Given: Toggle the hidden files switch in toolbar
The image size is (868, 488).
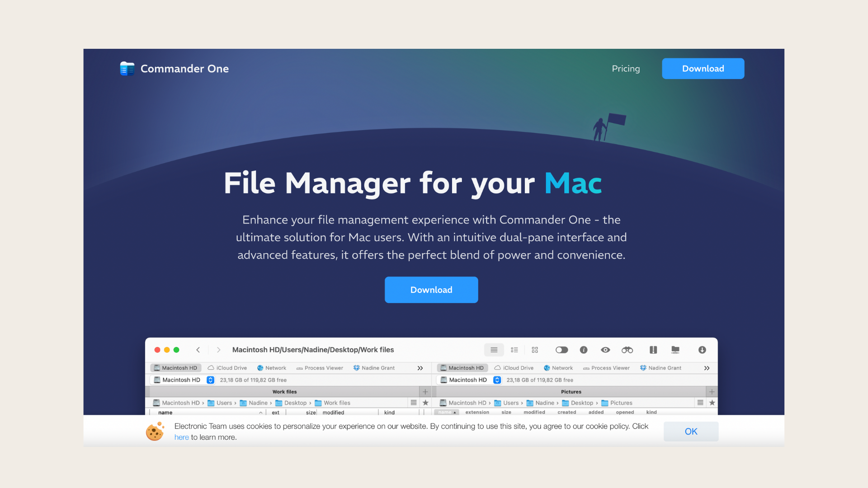Looking at the screenshot, I should coord(561,350).
